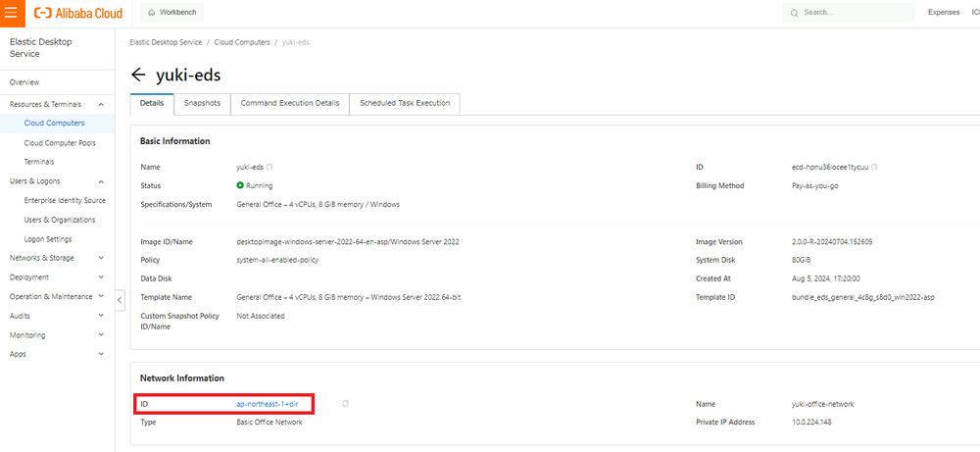This screenshot has height=452, width=980.
Task: Open the Scheduled Task Execution tab
Action: 405,103
